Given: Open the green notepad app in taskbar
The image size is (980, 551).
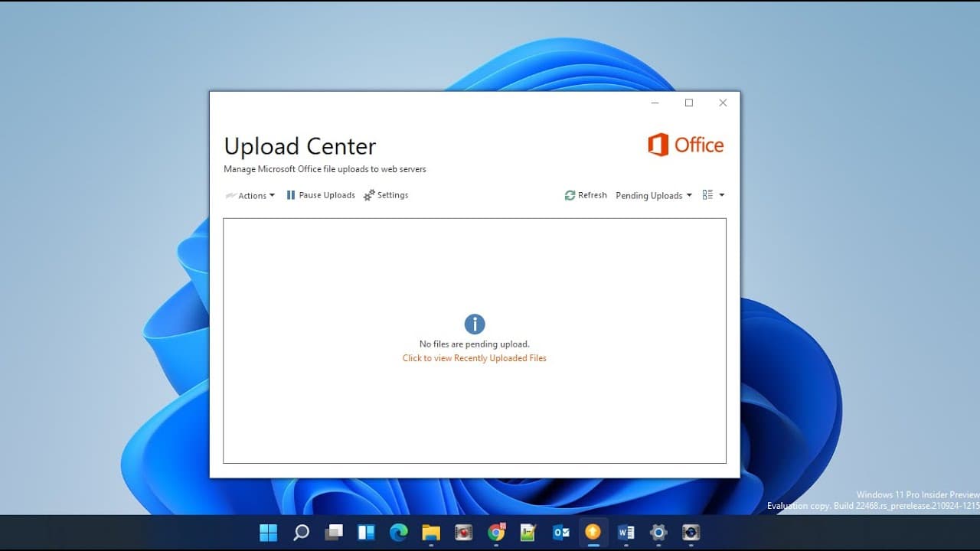Looking at the screenshot, I should pyautogui.click(x=528, y=533).
